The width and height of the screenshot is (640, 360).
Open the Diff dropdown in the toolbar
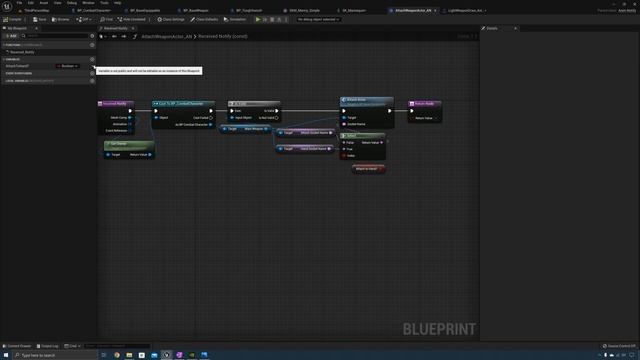coord(84,19)
